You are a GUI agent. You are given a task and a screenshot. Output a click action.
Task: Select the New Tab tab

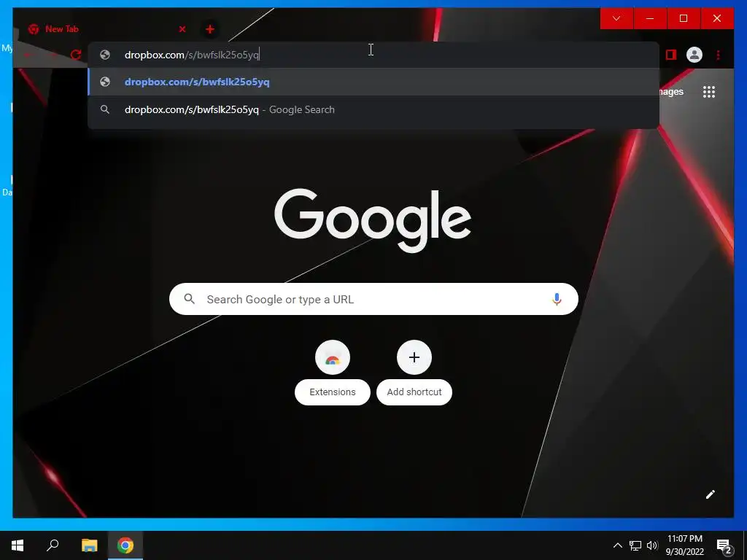point(105,29)
